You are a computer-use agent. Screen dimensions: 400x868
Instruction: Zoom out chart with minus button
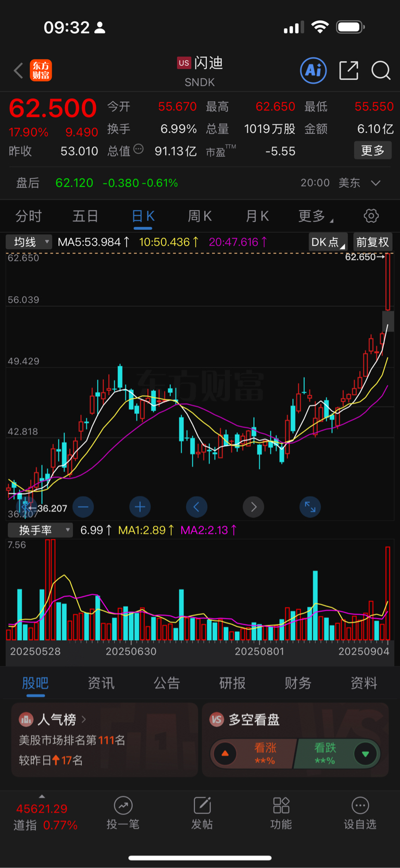point(83,507)
